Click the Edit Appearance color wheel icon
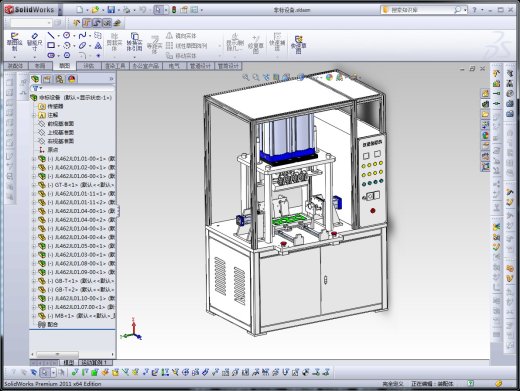The height and width of the screenshot is (391, 520). tap(329, 77)
